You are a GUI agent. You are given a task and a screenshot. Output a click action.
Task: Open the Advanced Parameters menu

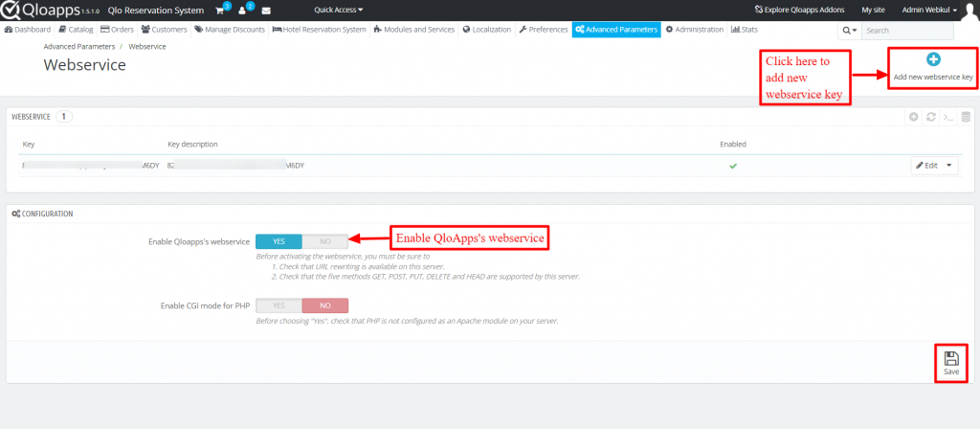pyautogui.click(x=616, y=30)
